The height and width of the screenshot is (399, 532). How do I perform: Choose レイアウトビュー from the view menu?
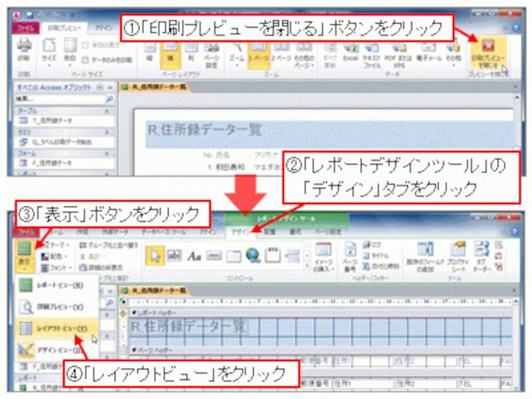pyautogui.click(x=57, y=328)
